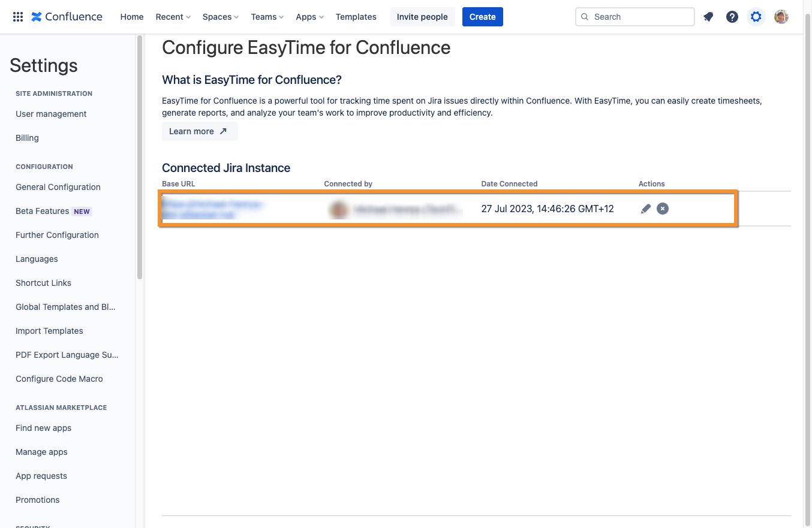The height and width of the screenshot is (528, 812).
Task: Click the Connected Jira Instance heading
Action: pyautogui.click(x=226, y=168)
